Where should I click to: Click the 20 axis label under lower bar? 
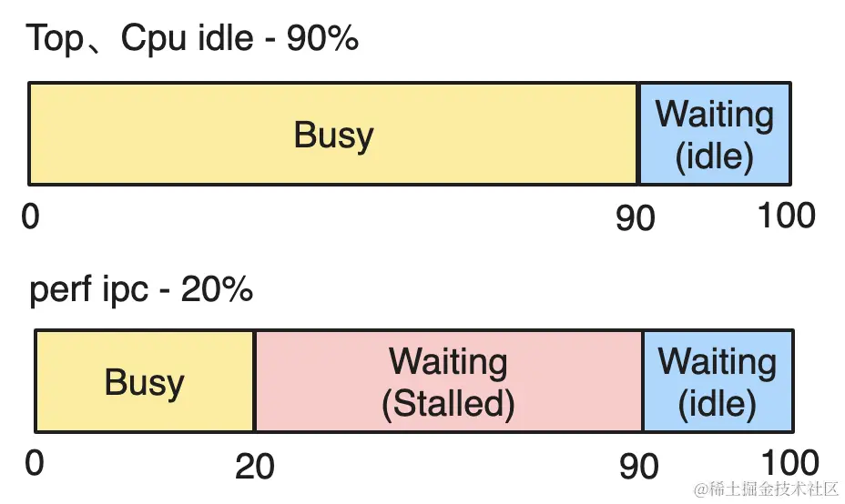pos(255,467)
